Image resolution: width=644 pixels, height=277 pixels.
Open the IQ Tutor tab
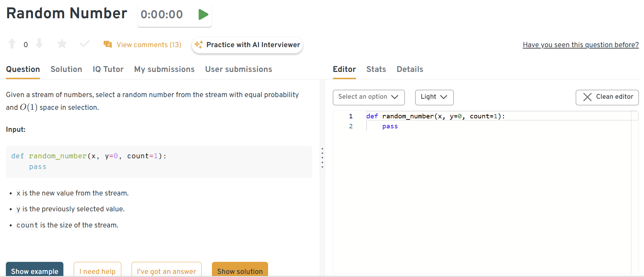point(108,70)
